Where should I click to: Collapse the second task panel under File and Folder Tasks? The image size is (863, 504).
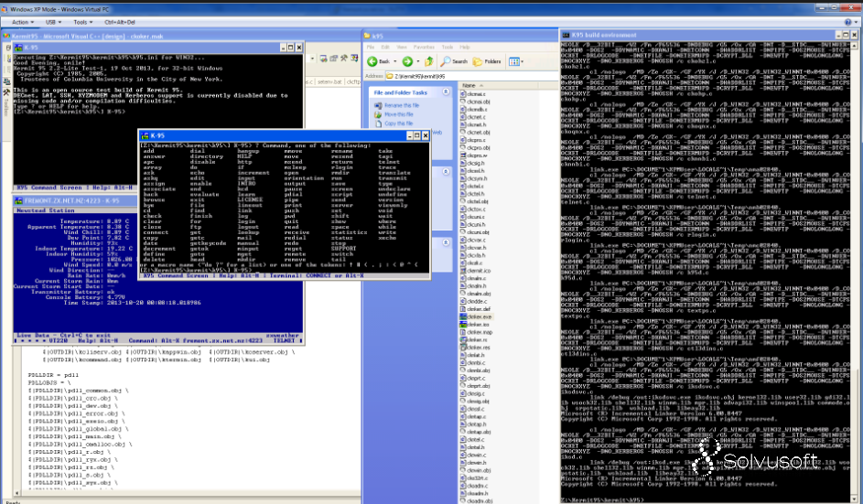click(x=446, y=172)
